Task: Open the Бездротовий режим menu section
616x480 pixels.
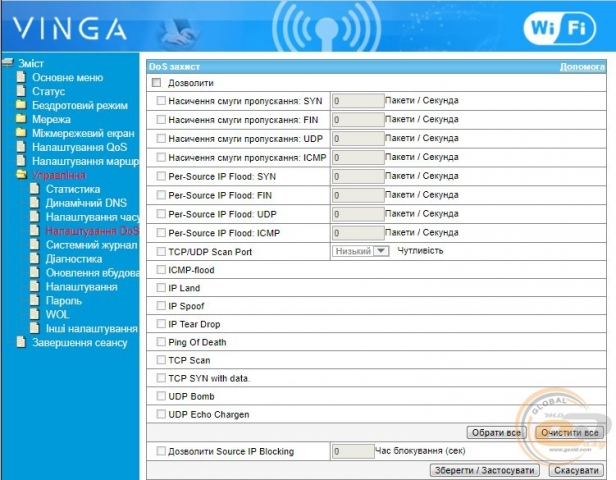Action: point(80,105)
